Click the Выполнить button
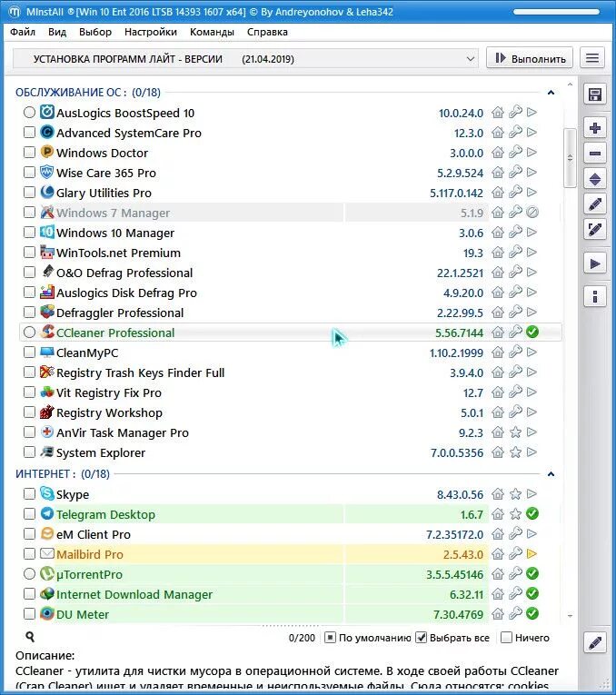The height and width of the screenshot is (695, 616). pyautogui.click(x=530, y=58)
